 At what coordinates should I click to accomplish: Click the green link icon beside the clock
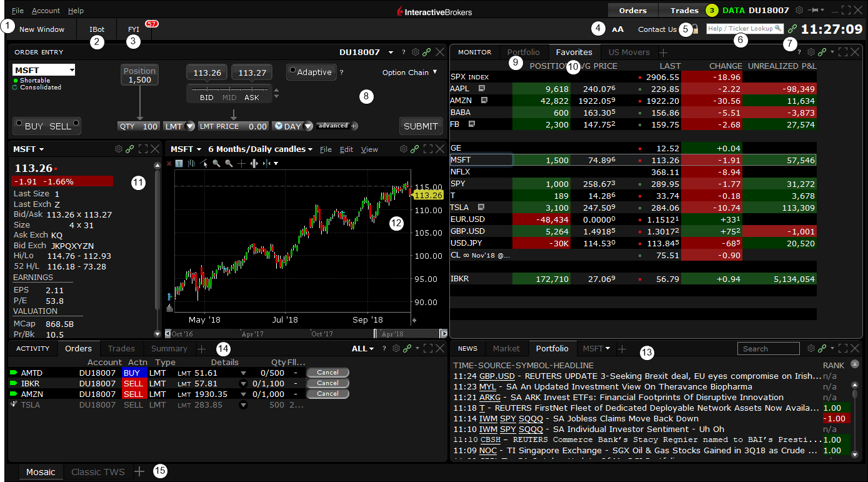(792, 29)
